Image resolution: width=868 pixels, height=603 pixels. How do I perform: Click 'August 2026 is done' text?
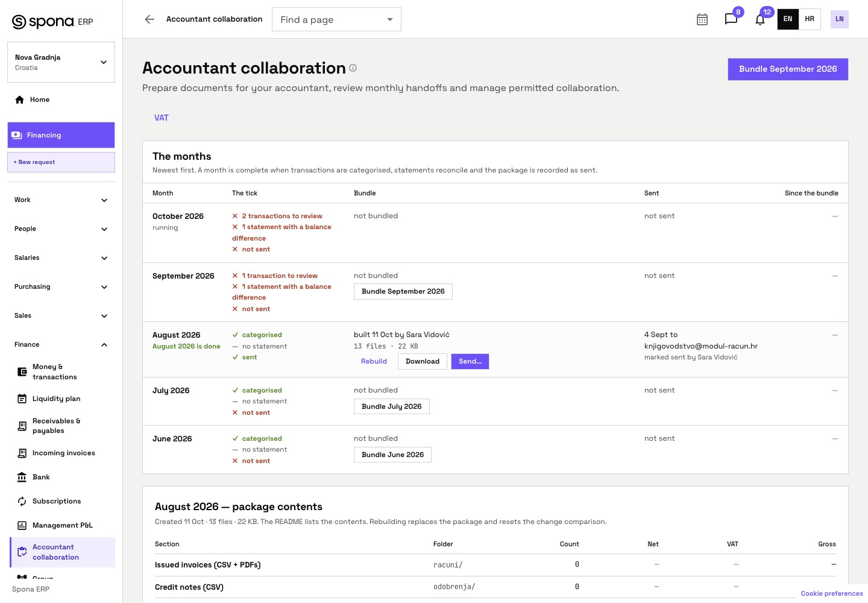[186, 346]
